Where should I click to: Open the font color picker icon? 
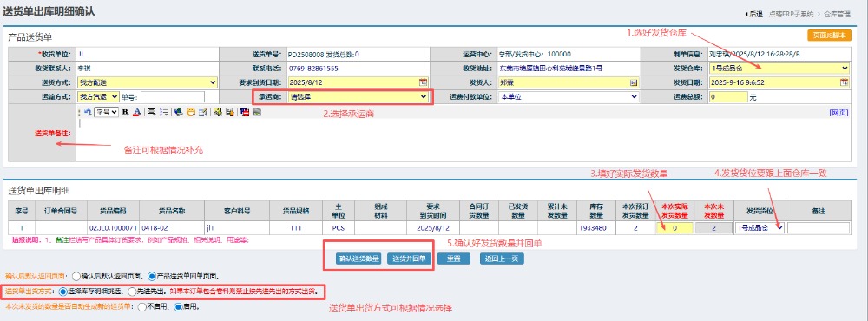click(137, 112)
